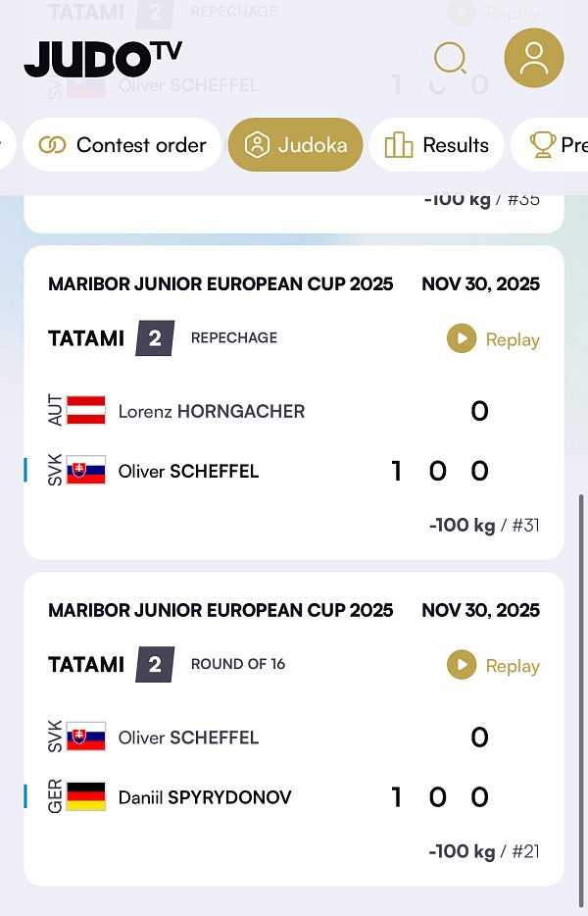Play the Round of 16 replay icon
588x916 pixels.
click(x=462, y=666)
